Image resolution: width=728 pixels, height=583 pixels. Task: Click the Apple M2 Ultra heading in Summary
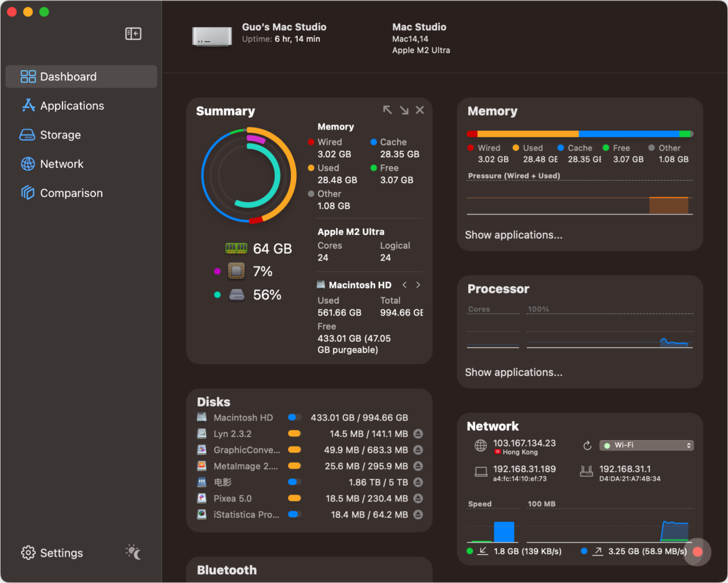pyautogui.click(x=351, y=232)
